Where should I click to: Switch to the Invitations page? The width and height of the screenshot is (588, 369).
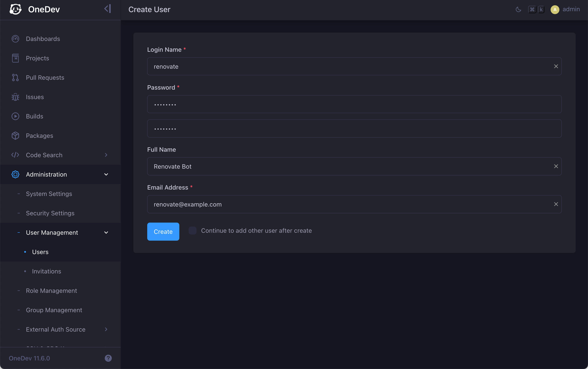46,271
